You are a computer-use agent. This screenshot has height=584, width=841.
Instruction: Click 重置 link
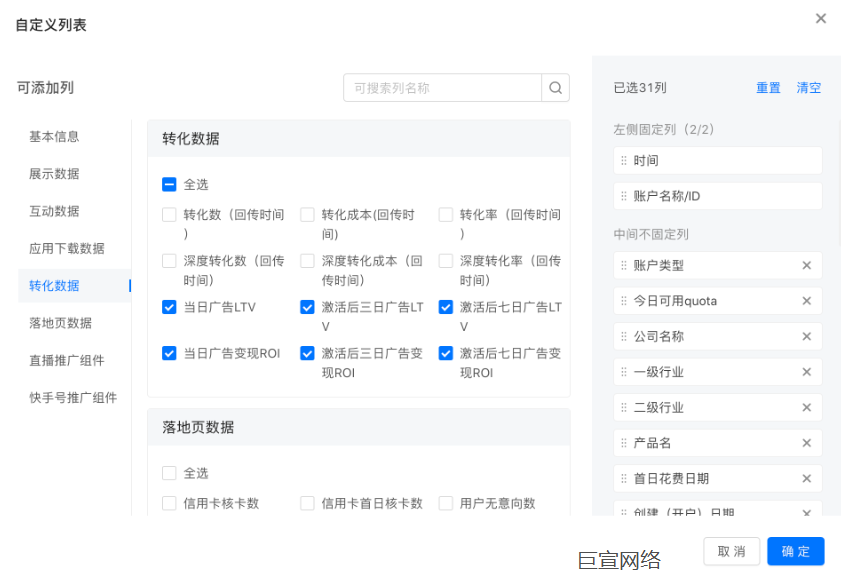coord(768,87)
